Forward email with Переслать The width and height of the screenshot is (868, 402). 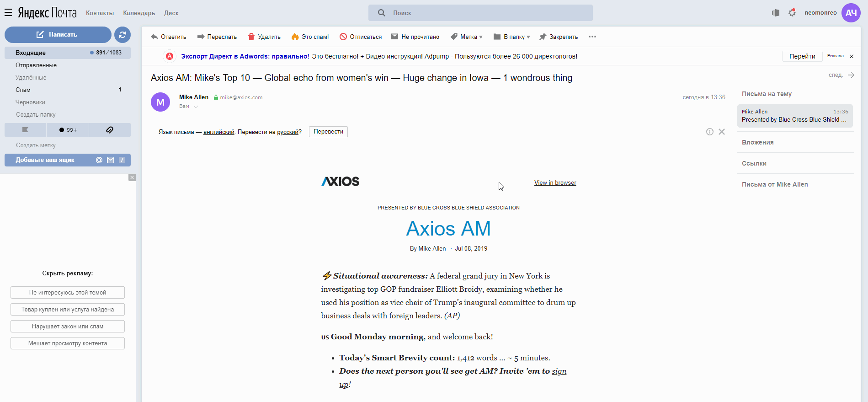(217, 37)
